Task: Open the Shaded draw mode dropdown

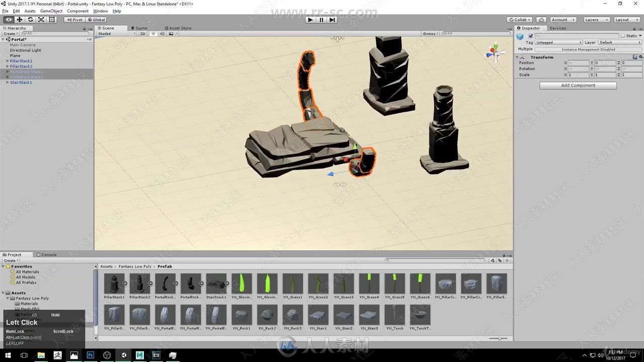Action: [116, 34]
